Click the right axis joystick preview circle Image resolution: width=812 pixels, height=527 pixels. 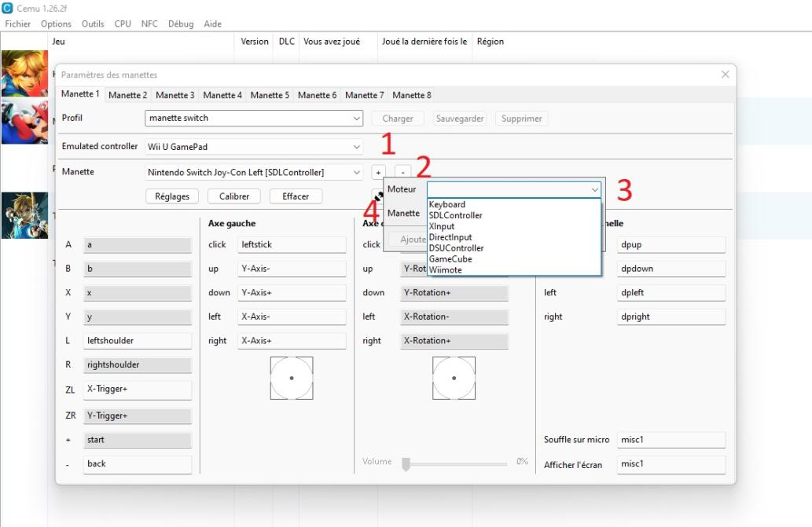(454, 378)
